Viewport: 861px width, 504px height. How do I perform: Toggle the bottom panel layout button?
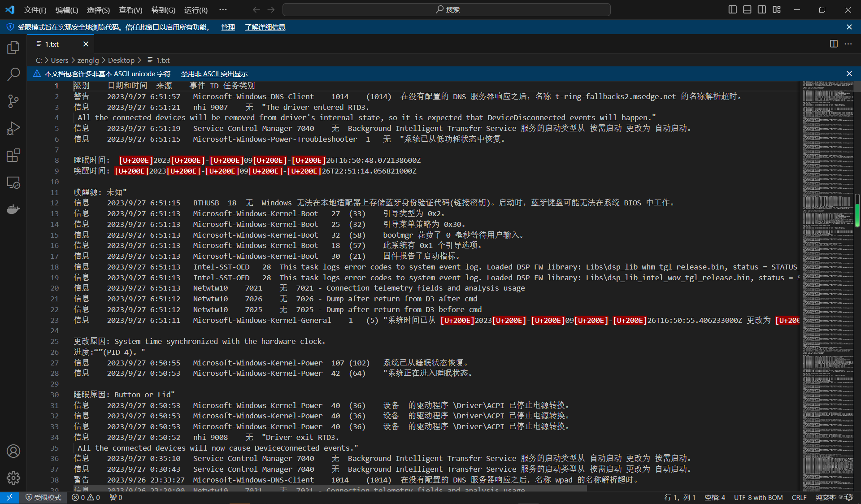747,9
